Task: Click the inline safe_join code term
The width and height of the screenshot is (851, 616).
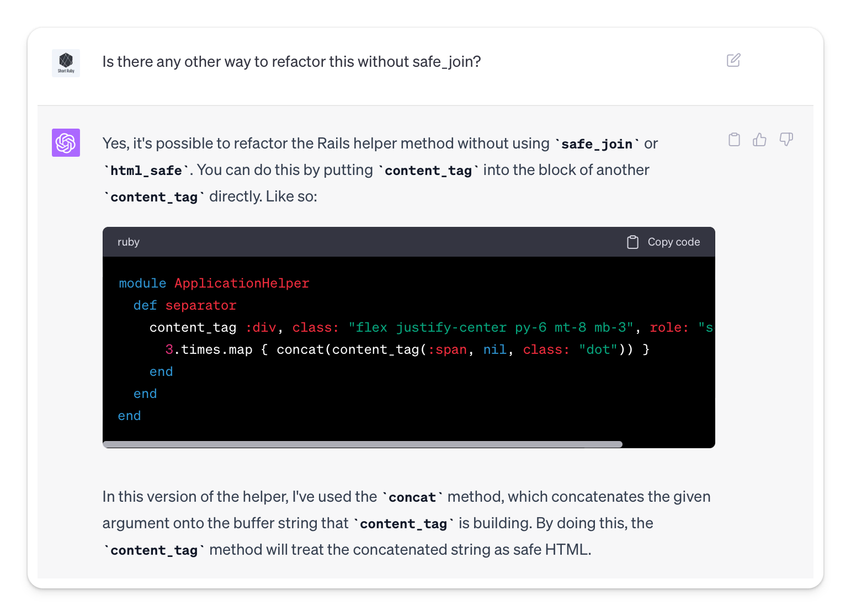Action: (597, 144)
